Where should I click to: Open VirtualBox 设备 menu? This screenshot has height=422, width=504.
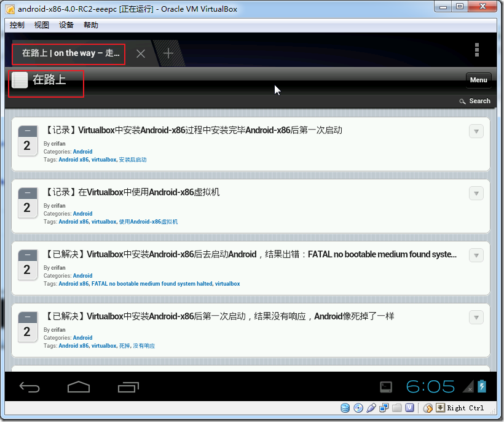[x=66, y=25]
